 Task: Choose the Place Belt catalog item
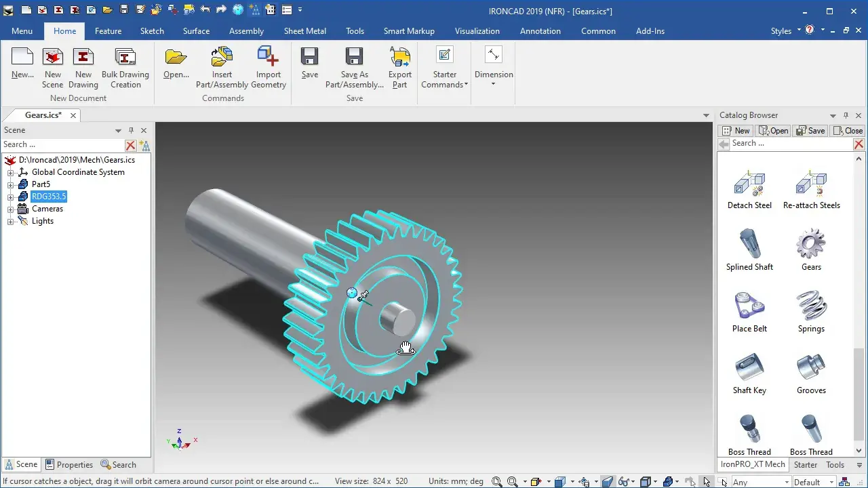pos(749,312)
